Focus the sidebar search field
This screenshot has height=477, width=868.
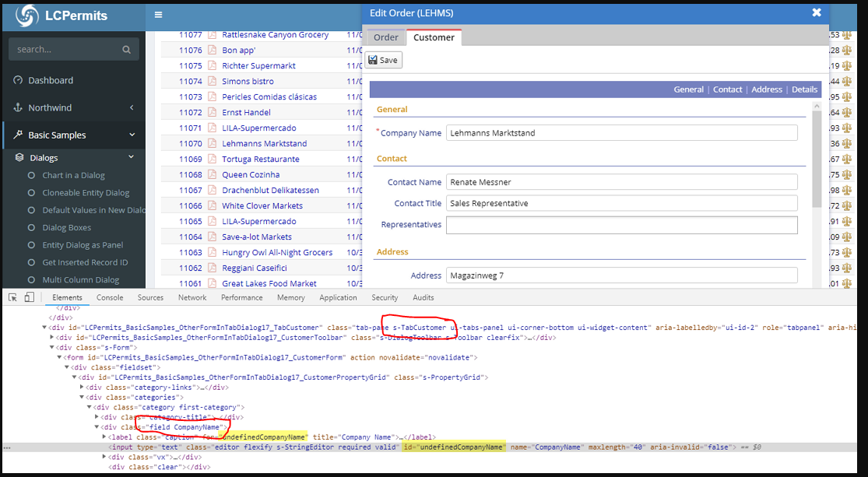click(73, 49)
